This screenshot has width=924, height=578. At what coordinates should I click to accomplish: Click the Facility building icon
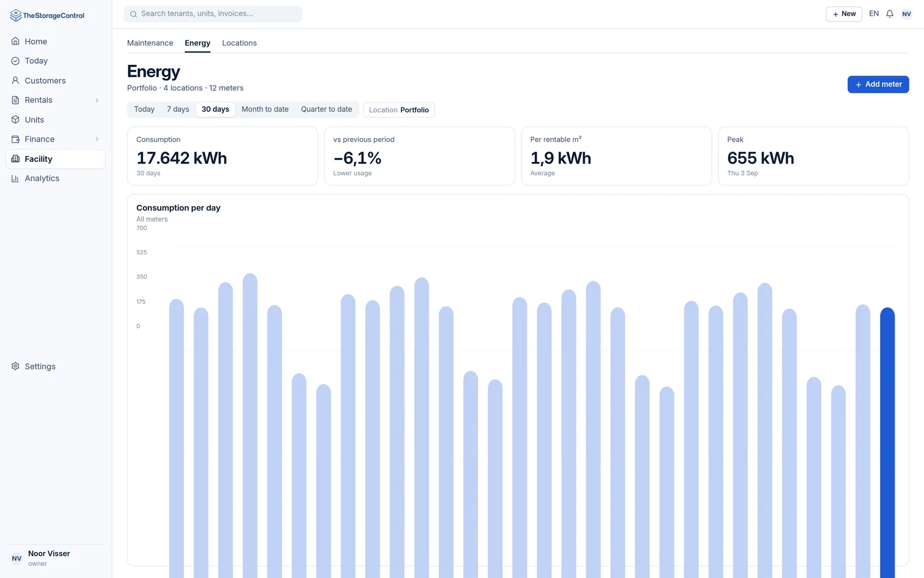[x=16, y=159]
